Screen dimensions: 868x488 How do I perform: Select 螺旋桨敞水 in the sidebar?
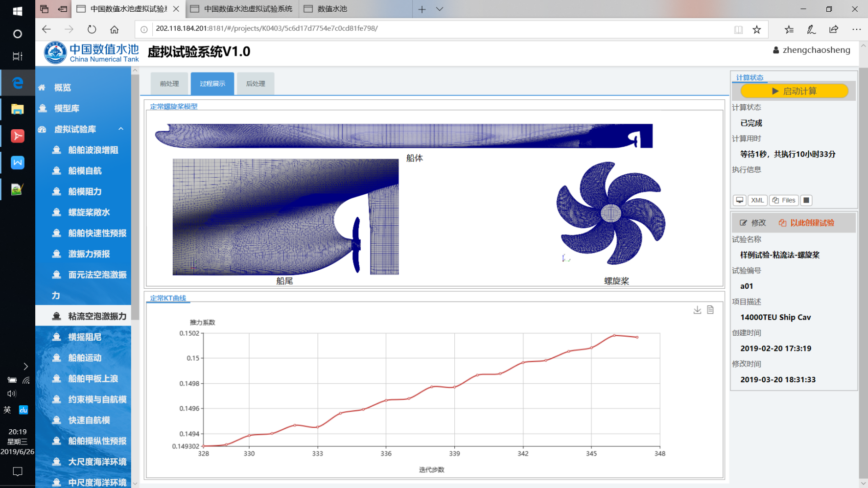[x=89, y=212]
